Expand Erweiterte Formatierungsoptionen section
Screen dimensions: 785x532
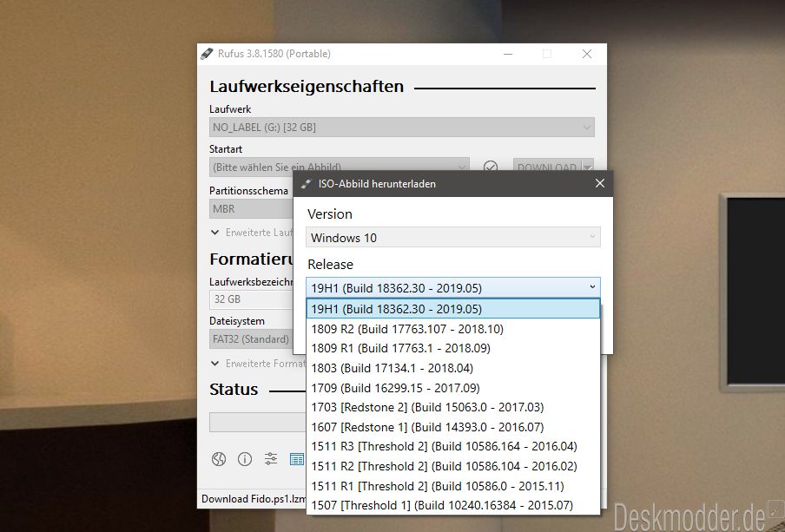click(258, 364)
